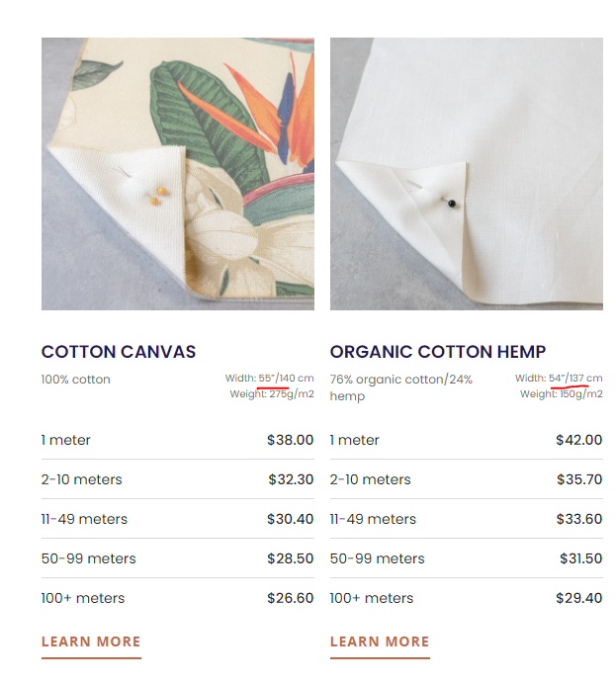Click the 76% organic cotton/24% hemp description
This screenshot has width=616, height=682.
click(401, 387)
